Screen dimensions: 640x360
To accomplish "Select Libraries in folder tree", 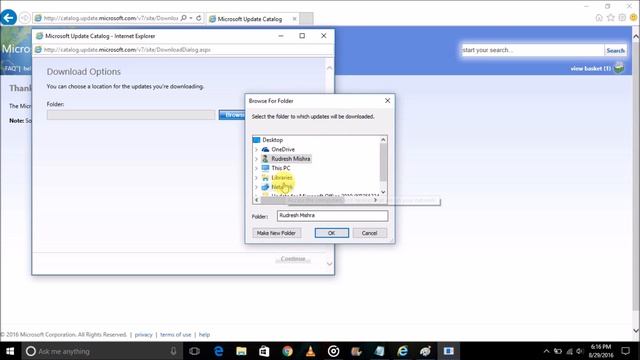I will pyautogui.click(x=282, y=178).
